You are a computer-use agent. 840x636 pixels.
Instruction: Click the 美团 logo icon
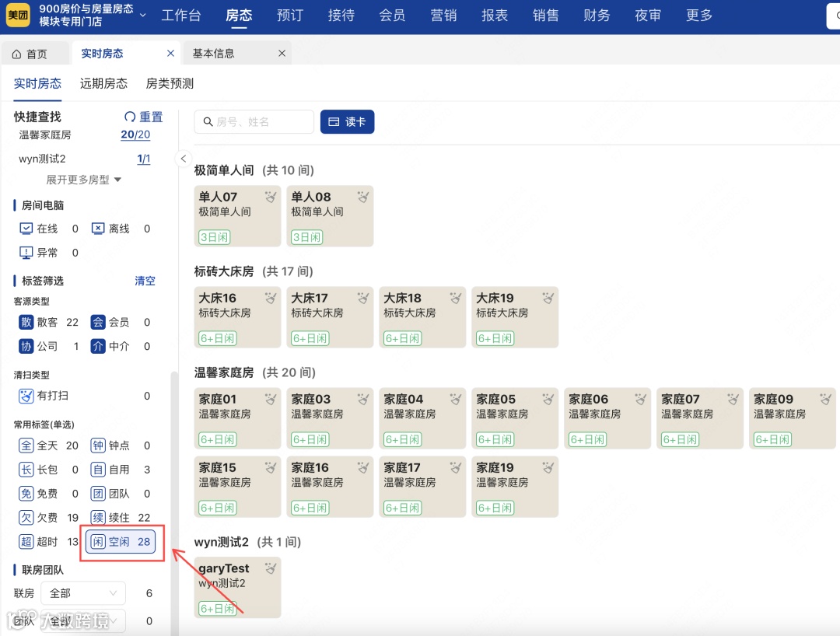click(x=18, y=15)
